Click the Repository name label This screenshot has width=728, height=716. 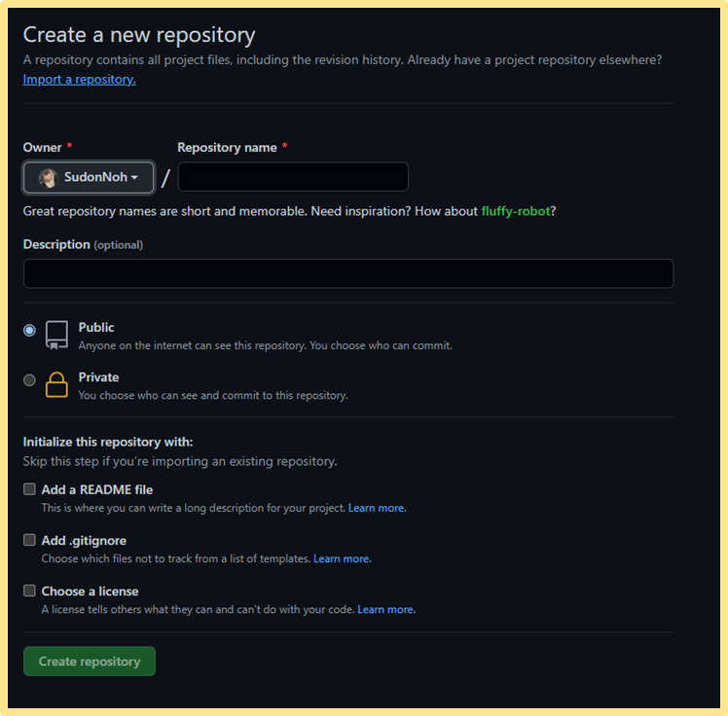click(227, 148)
